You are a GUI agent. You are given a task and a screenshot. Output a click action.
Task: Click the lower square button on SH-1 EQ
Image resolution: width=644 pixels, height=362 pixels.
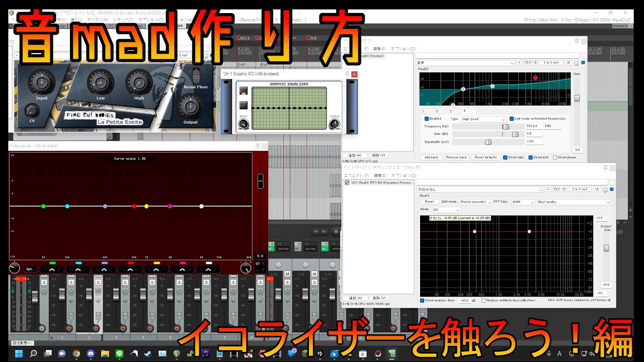[244, 105]
